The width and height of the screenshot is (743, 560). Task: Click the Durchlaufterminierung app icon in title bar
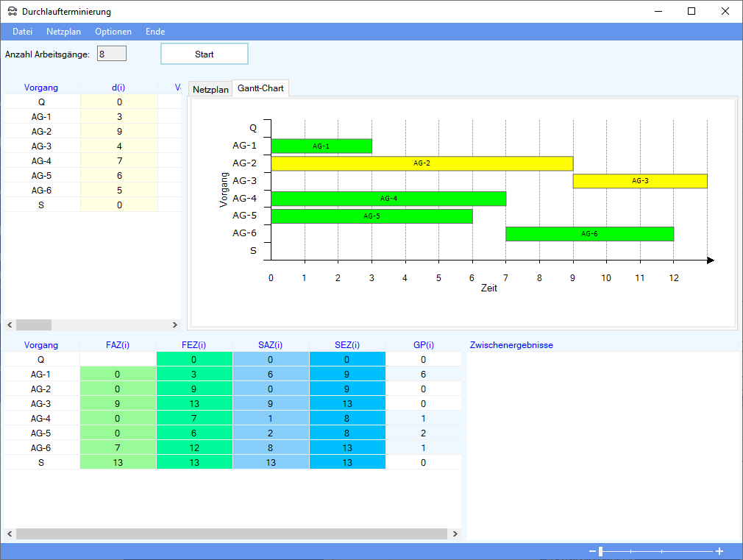tap(13, 12)
